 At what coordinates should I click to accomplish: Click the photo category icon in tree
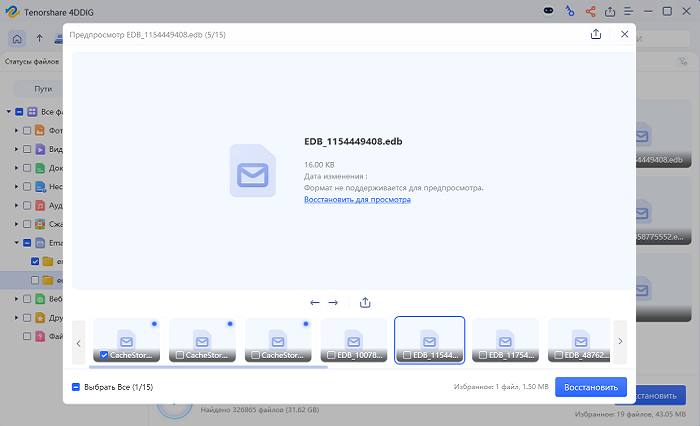pyautogui.click(x=40, y=130)
